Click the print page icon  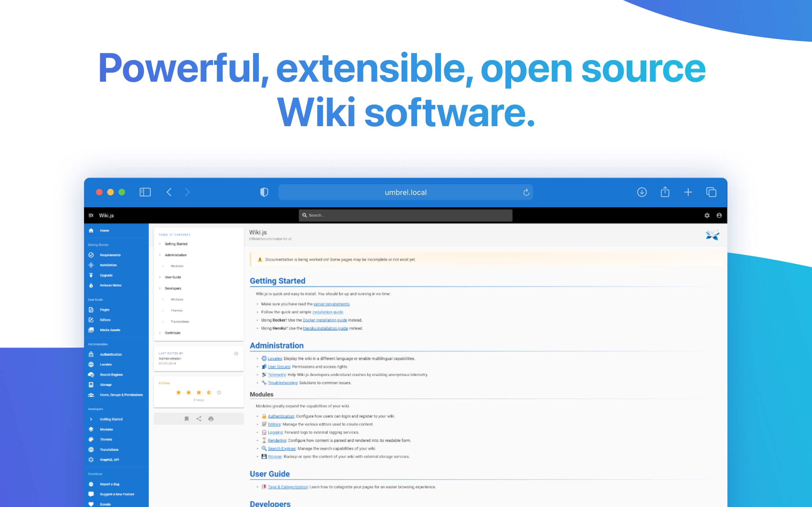coord(211,419)
